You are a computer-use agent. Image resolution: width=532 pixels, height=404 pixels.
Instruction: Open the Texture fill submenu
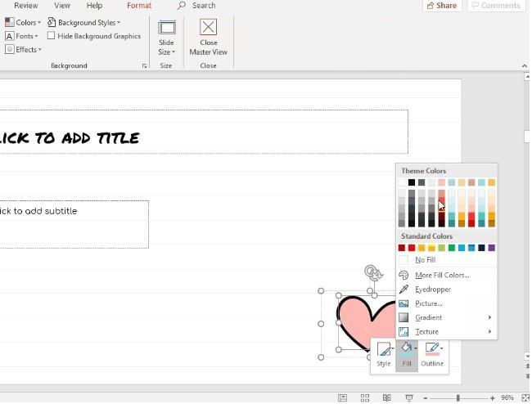tap(446, 332)
